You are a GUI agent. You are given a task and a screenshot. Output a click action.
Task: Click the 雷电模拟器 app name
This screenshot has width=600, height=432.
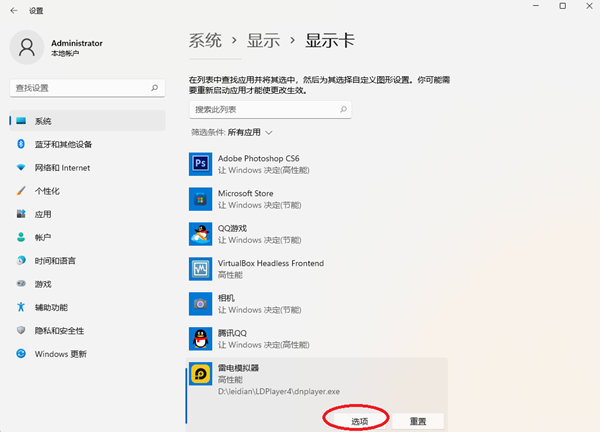click(238, 368)
